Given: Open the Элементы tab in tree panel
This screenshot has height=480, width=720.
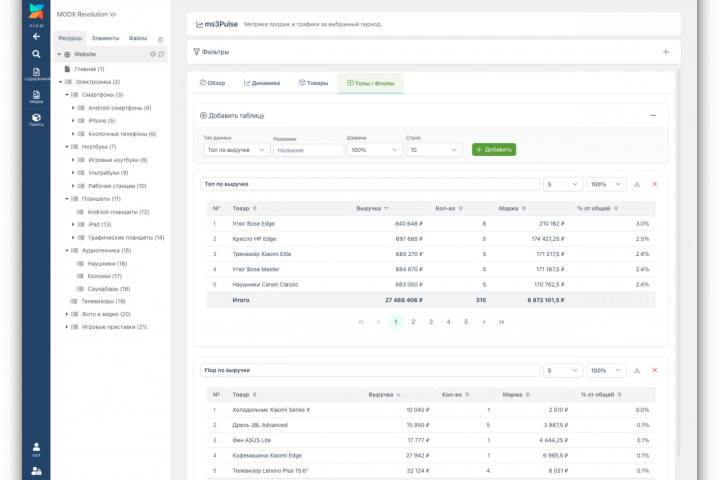Looking at the screenshot, I should (x=105, y=38).
